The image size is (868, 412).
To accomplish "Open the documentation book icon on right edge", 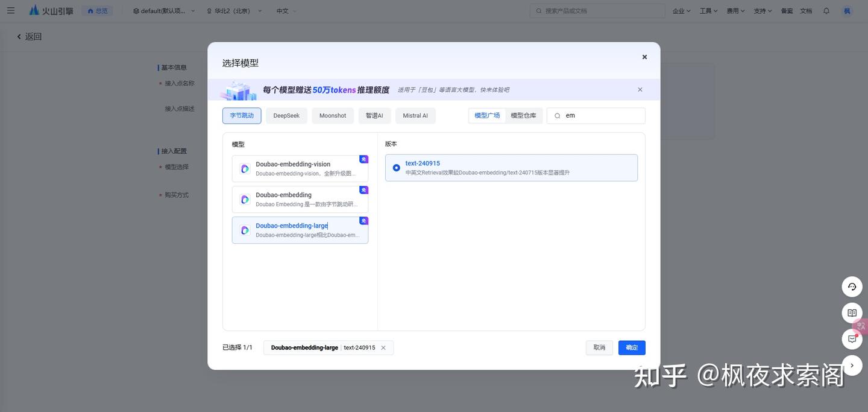I will tap(852, 312).
